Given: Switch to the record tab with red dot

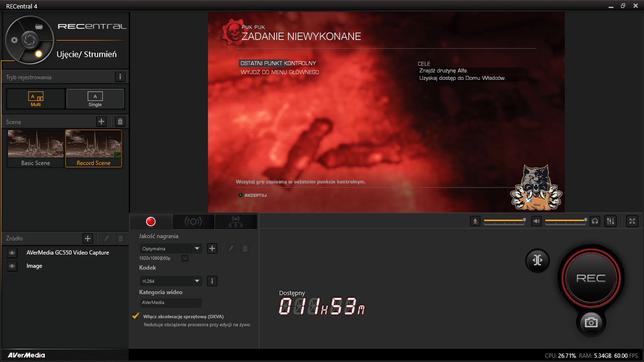Looking at the screenshot, I should (151, 222).
